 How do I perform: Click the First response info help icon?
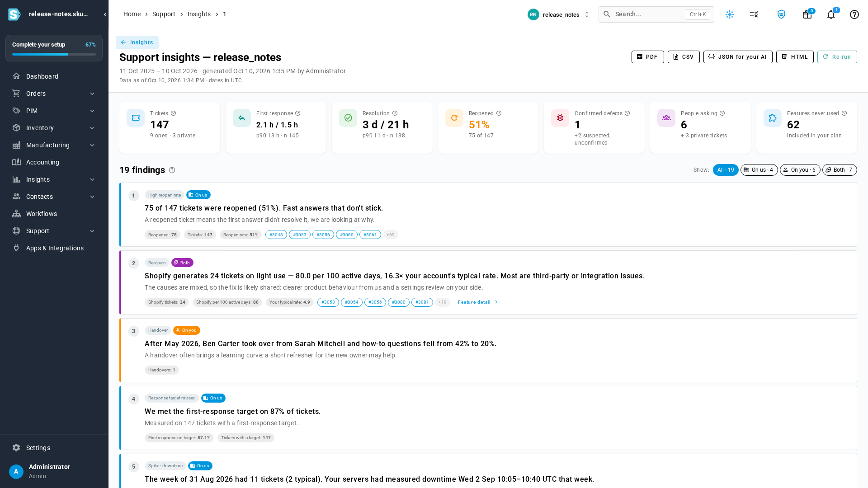pyautogui.click(x=297, y=113)
